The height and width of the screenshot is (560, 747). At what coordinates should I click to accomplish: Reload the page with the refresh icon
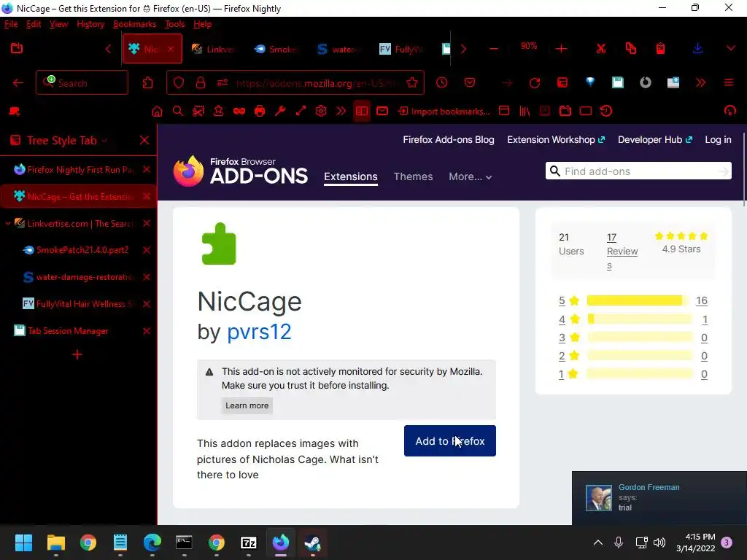[x=535, y=83]
